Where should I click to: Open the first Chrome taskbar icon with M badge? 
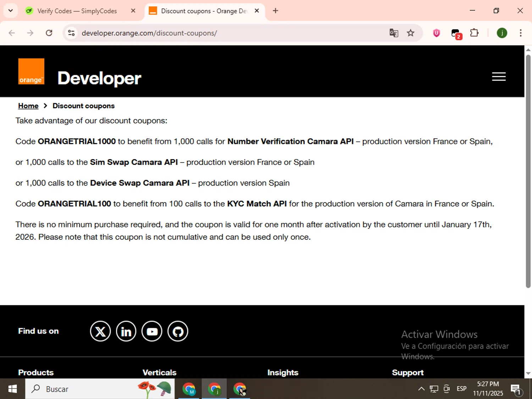pos(189,389)
